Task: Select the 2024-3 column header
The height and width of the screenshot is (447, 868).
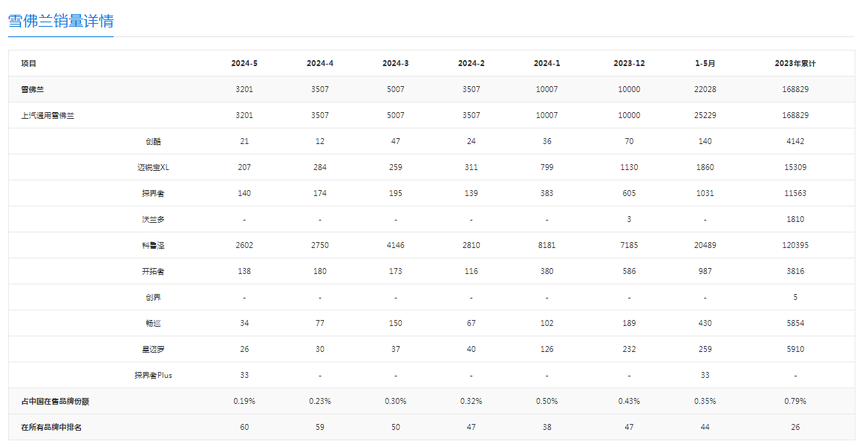Action: (x=396, y=63)
